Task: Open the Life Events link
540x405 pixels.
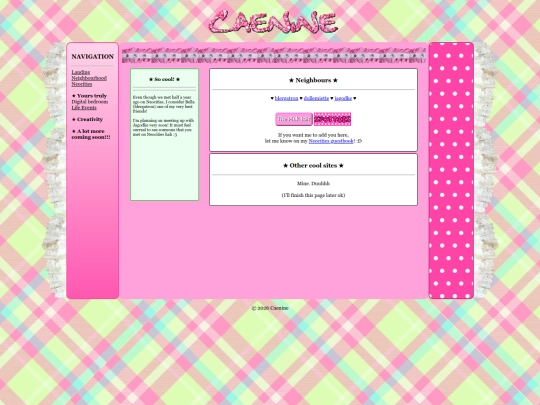Action: coord(84,107)
